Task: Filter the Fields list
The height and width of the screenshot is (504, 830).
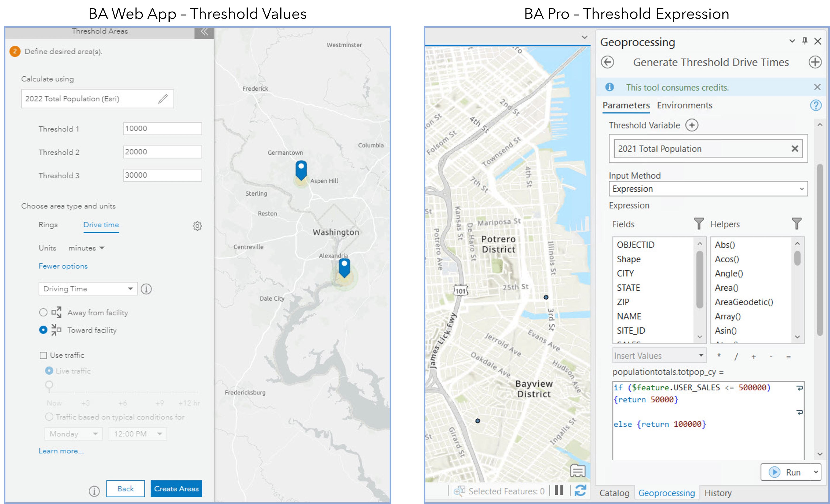Action: (699, 224)
